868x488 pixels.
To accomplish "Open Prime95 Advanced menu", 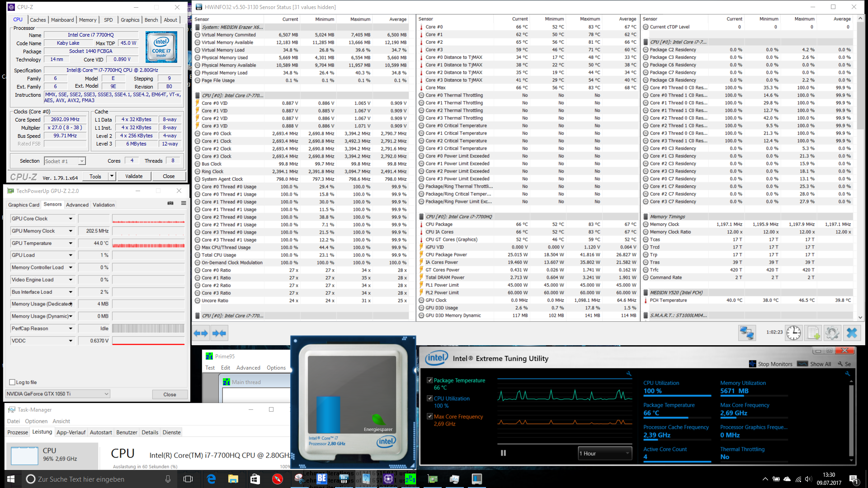I will coord(248,368).
